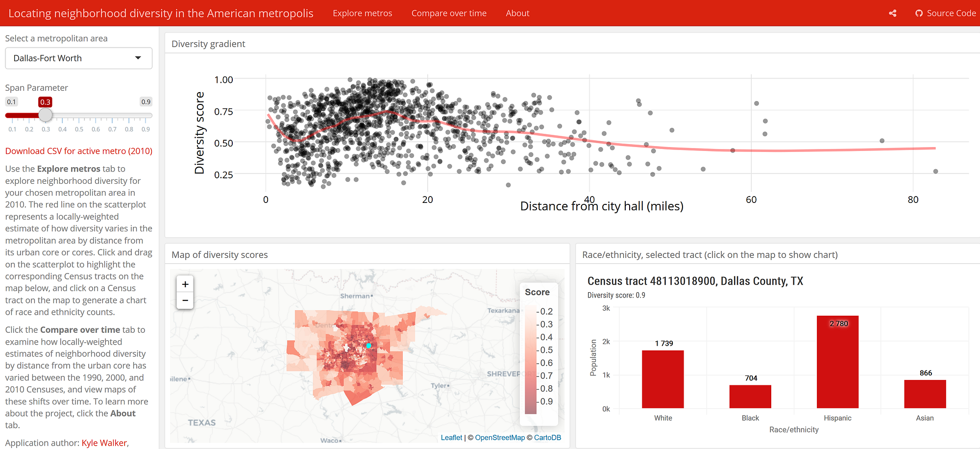Click the Leaflet attribution link
The width and height of the screenshot is (980, 449).
451,437
